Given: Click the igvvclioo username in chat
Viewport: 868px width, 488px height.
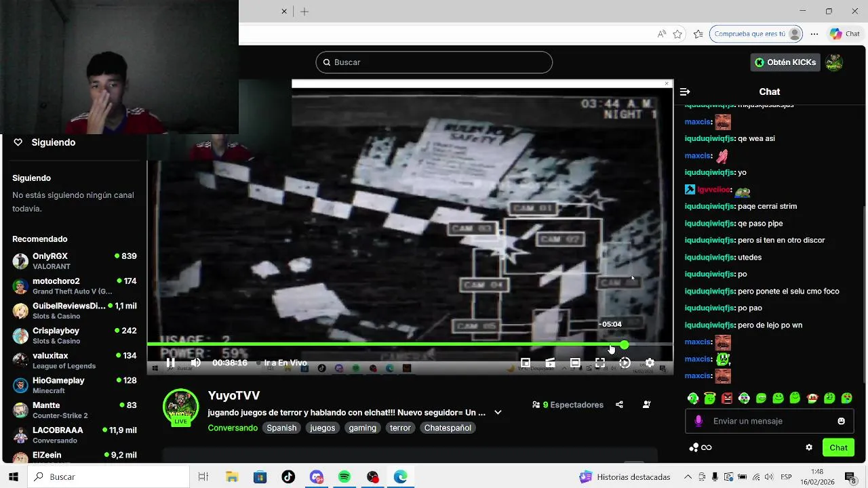Looking at the screenshot, I should tap(714, 189).
